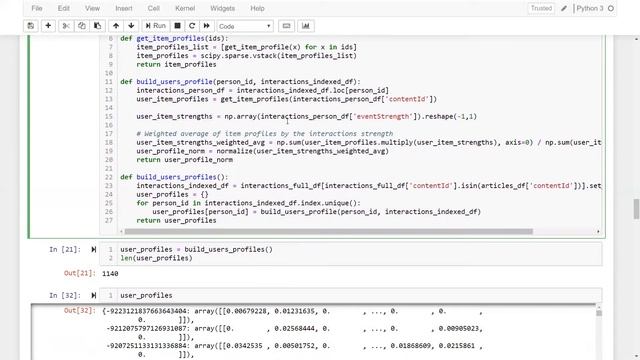Screen dimensions: 640x360
Task: Open the Insert menu
Action: (x=124, y=8)
